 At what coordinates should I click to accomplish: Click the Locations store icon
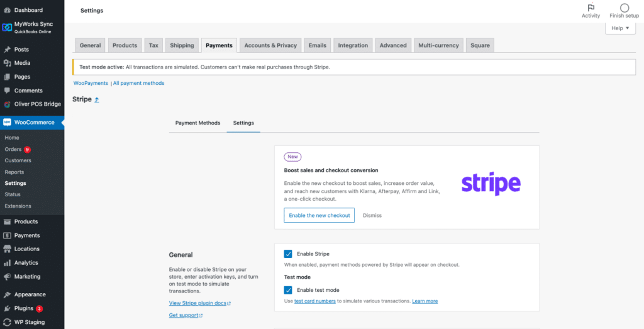[x=7, y=249]
